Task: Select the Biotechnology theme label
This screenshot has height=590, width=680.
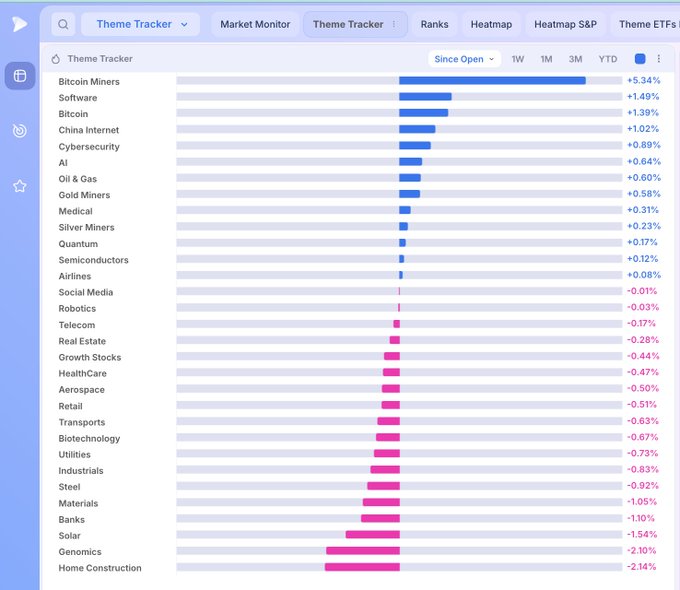Action: 89,438
